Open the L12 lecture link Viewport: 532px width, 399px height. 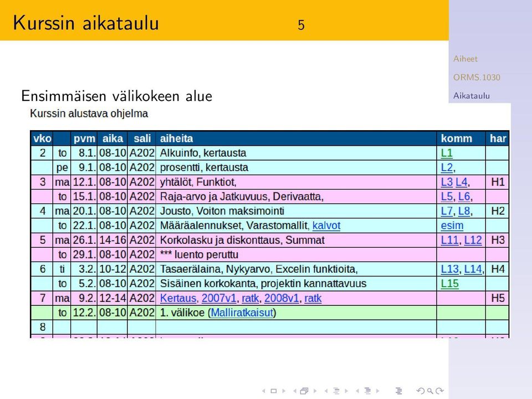473,240
